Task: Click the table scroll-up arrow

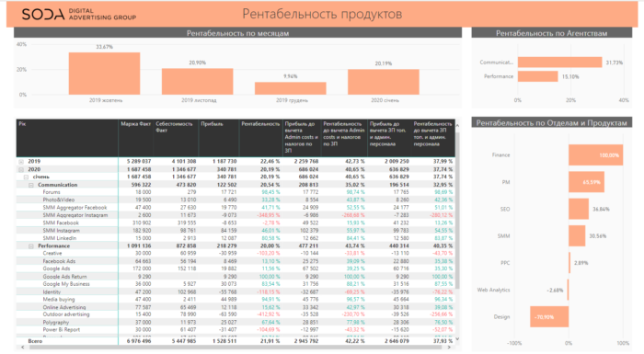Action: (457, 126)
